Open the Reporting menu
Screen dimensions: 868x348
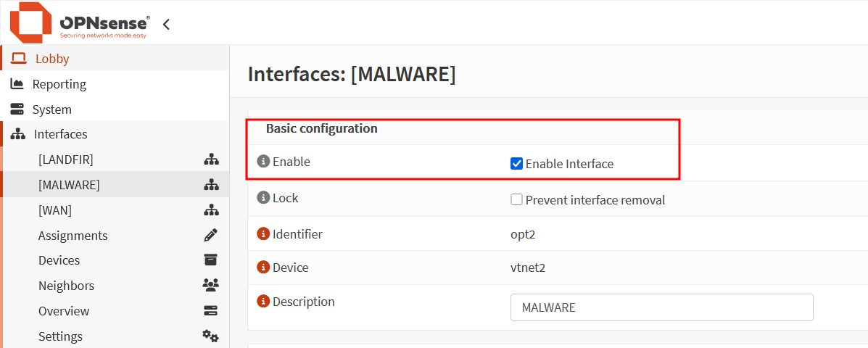pyautogui.click(x=59, y=84)
